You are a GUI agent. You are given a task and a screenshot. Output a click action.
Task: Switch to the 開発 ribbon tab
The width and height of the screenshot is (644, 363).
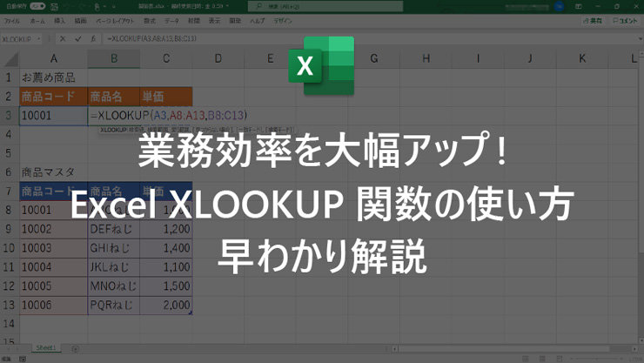tap(235, 21)
